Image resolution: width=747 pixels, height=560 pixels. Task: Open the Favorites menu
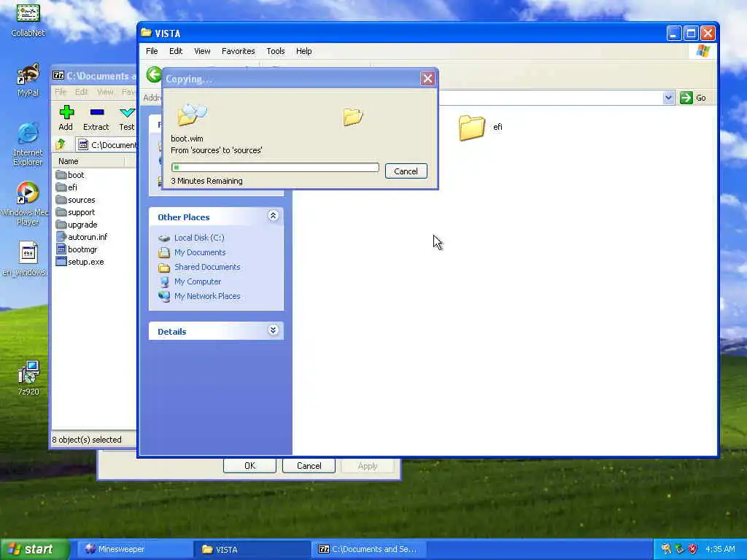point(239,51)
